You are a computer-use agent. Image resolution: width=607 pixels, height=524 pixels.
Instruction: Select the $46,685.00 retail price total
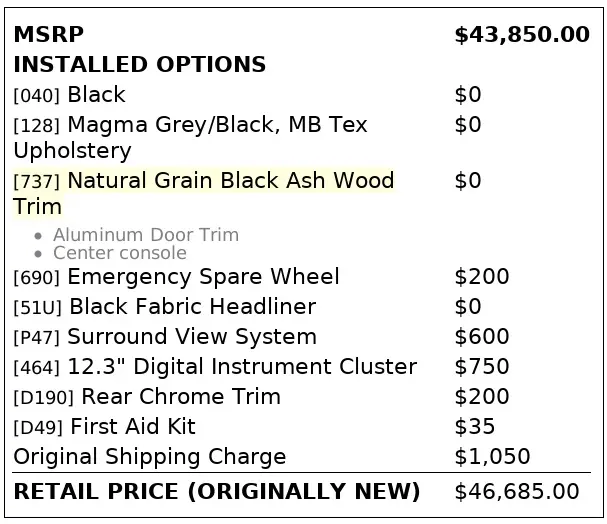click(516, 492)
